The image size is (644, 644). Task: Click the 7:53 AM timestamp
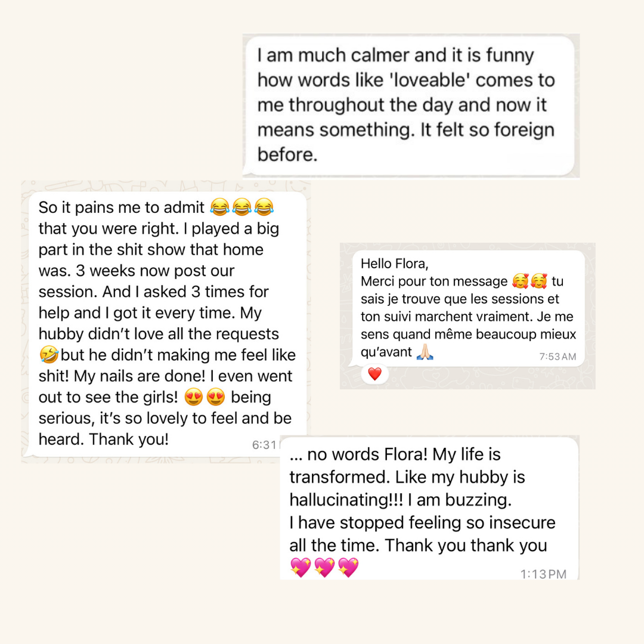[x=558, y=357]
